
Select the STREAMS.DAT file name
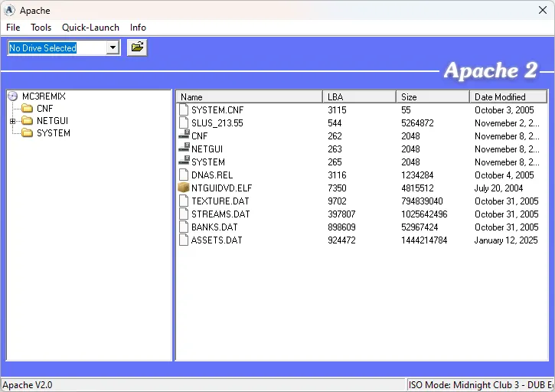pyautogui.click(x=220, y=214)
